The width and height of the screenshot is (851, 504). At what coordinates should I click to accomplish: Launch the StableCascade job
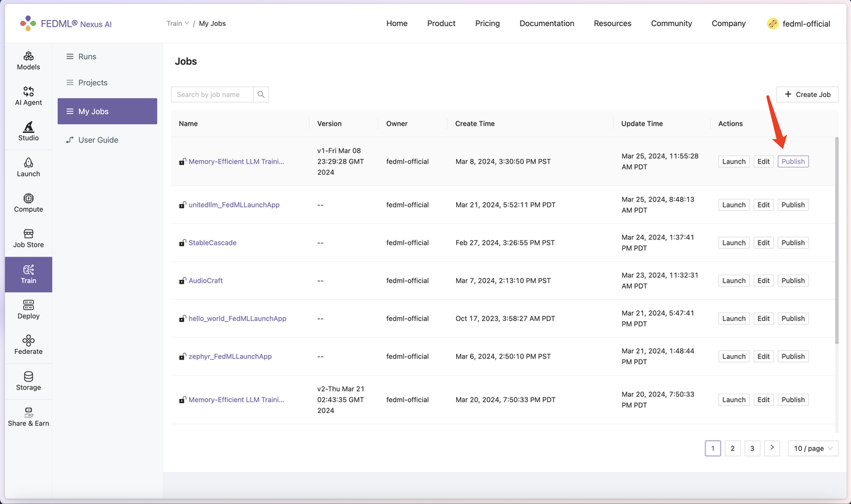[734, 243]
